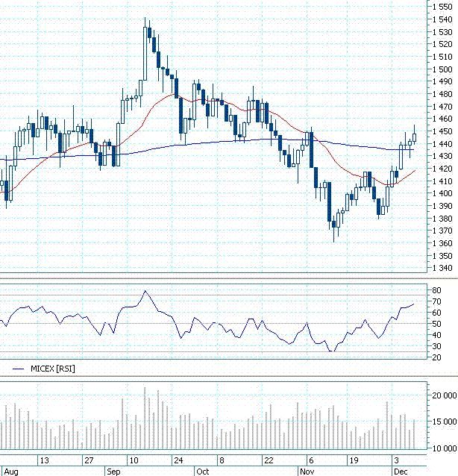Click date marker 27 on time axis
458x476 pixels.
(89, 460)
